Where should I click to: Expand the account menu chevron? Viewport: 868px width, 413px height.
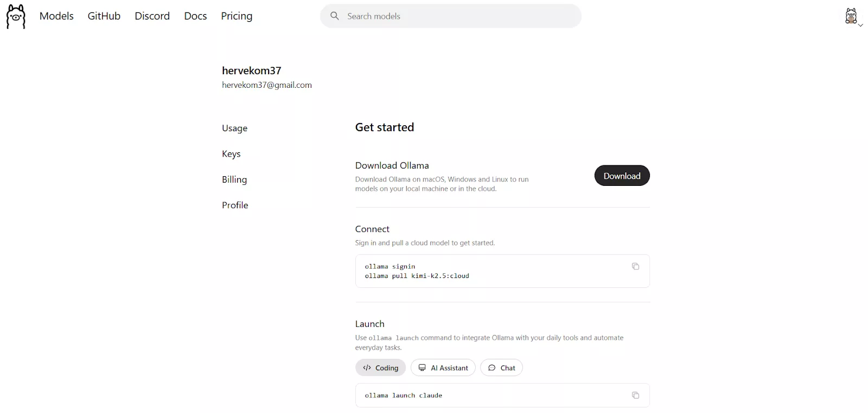coord(860,25)
